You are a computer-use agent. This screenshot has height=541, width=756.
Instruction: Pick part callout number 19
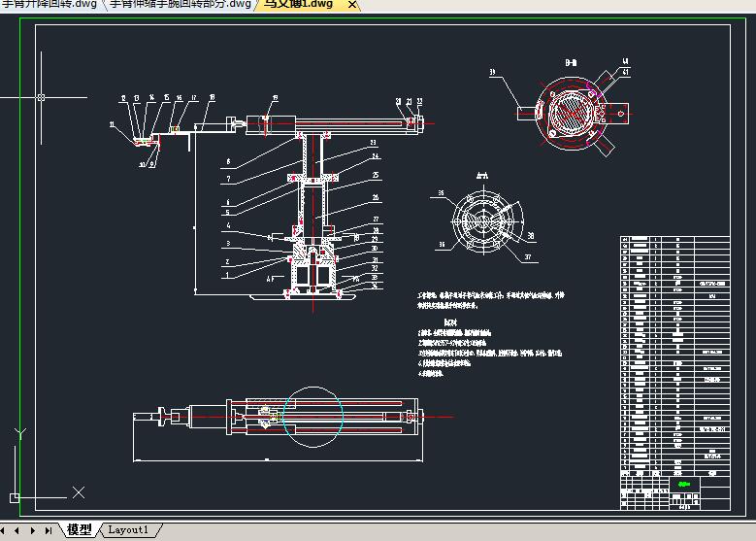pyautogui.click(x=275, y=97)
